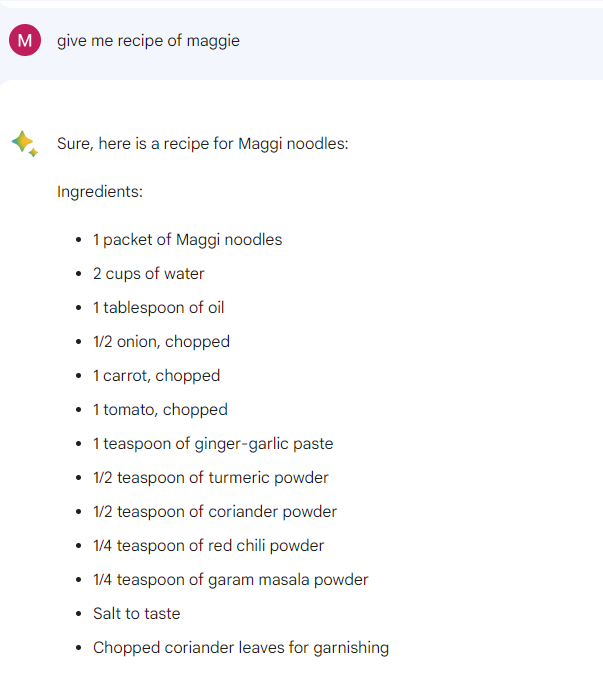Select '1 packet of Maggi noodles' item
Screen dimensions: 603x685
(x=187, y=240)
